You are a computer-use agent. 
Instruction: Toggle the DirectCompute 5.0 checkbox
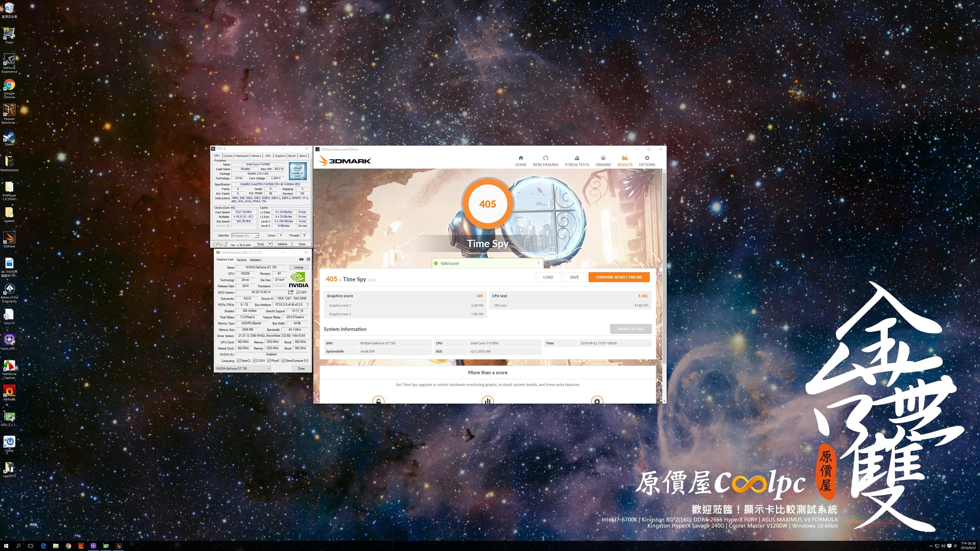coord(283,360)
